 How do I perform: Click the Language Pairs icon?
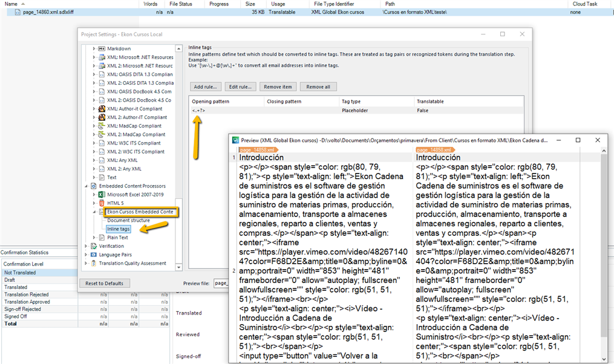(94, 255)
